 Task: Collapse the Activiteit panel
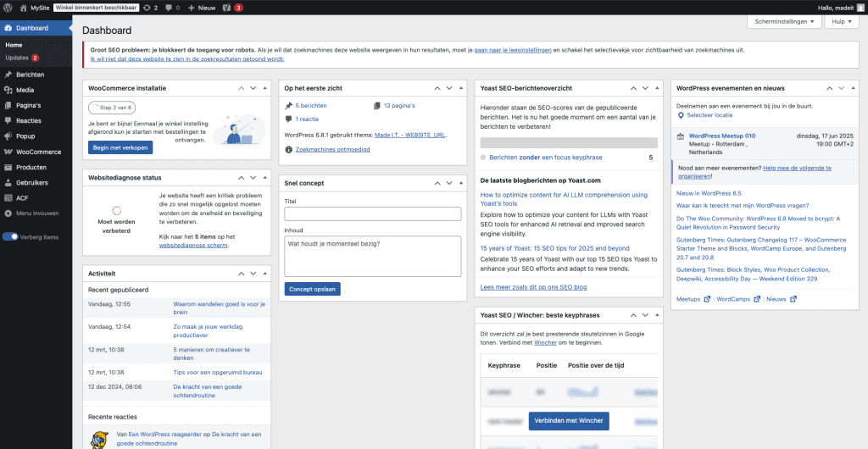click(264, 273)
